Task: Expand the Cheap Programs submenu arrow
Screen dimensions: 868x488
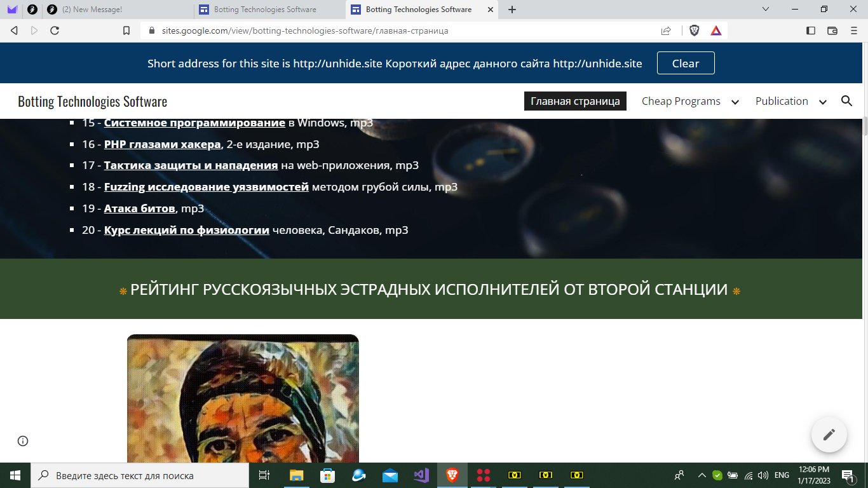Action: click(x=735, y=102)
